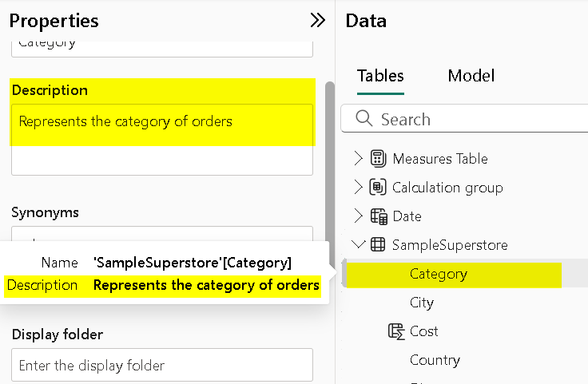Select the Category column
The width and height of the screenshot is (588, 384).
coord(439,274)
